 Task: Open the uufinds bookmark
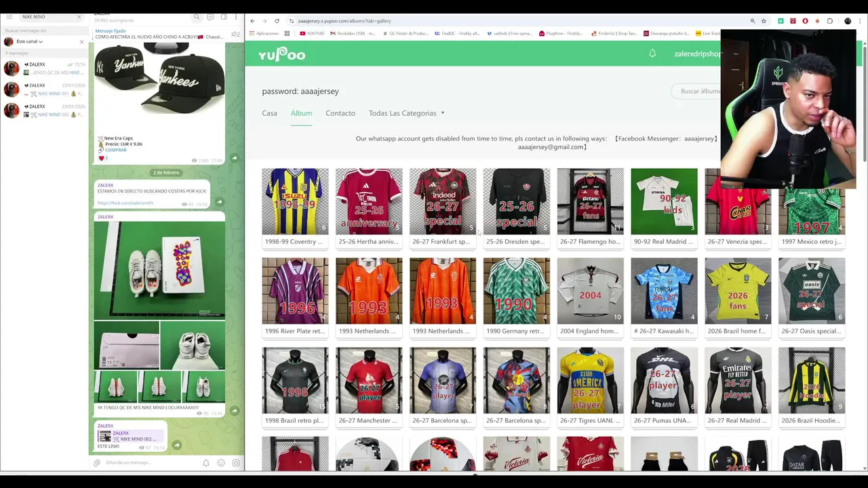510,33
